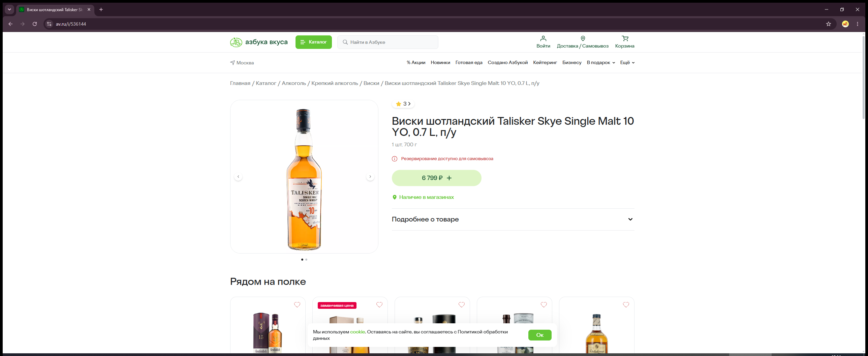The image size is (868, 356).
Task: Click the Talisker bottle product image
Action: point(304,179)
